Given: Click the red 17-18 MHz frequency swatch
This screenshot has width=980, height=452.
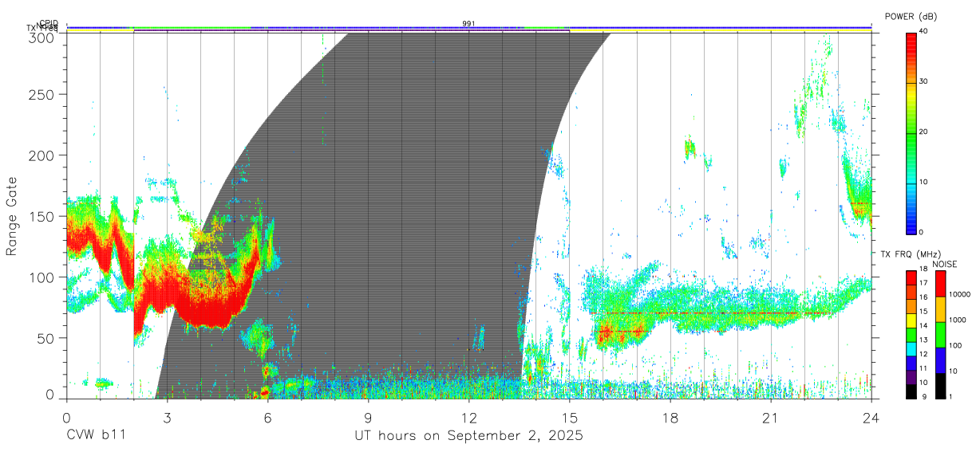Looking at the screenshot, I should point(911,278).
